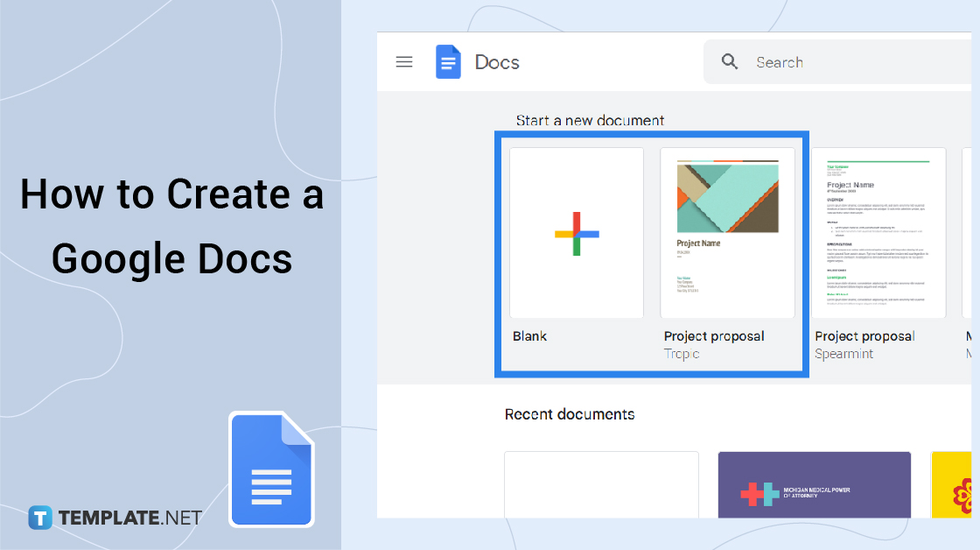Click the Template.net T logo icon
The height and width of the screenshot is (550, 980).
tap(40, 518)
